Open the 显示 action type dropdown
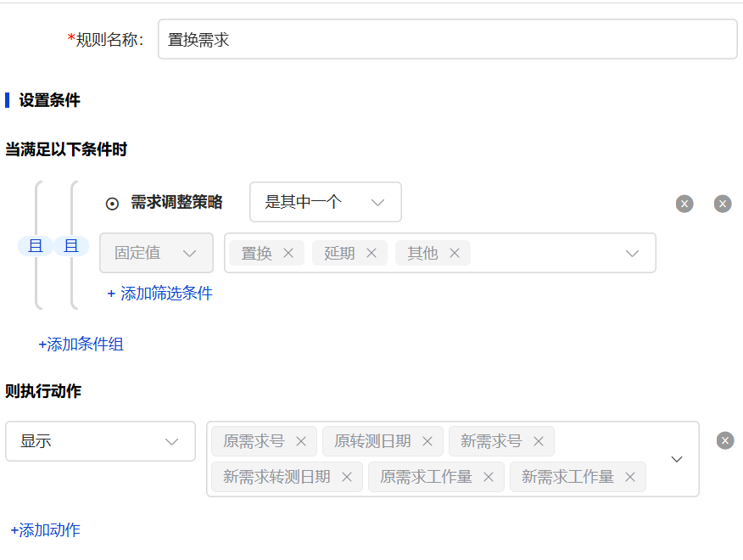The width and height of the screenshot is (743, 560). pos(100,441)
